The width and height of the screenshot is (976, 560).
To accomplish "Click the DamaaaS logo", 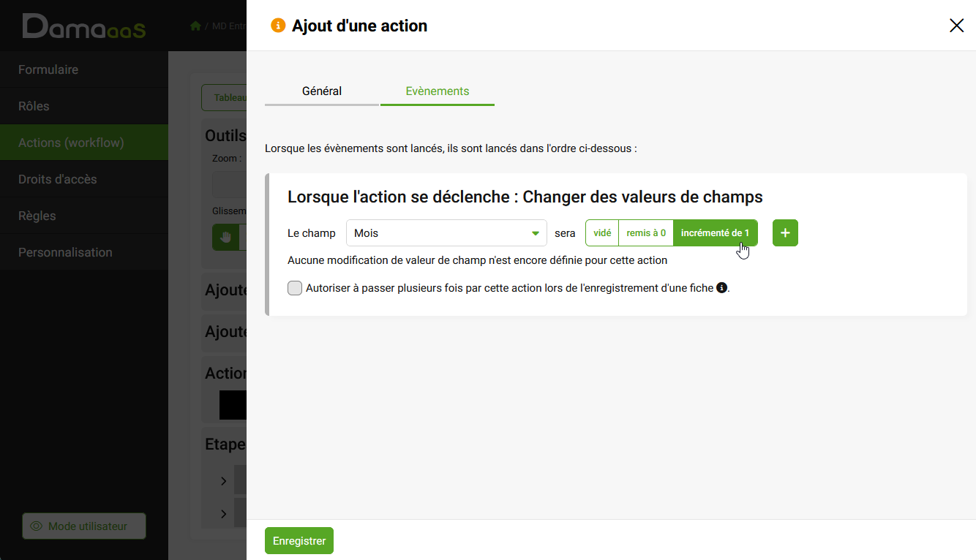I will 83,26.
